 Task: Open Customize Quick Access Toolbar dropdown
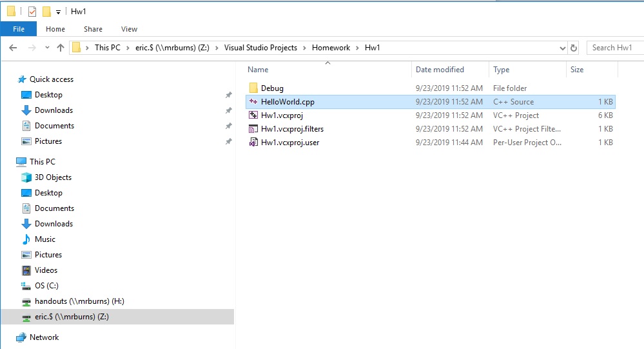point(58,12)
